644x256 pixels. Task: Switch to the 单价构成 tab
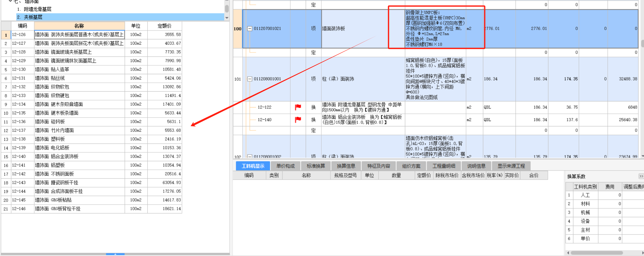click(x=286, y=166)
